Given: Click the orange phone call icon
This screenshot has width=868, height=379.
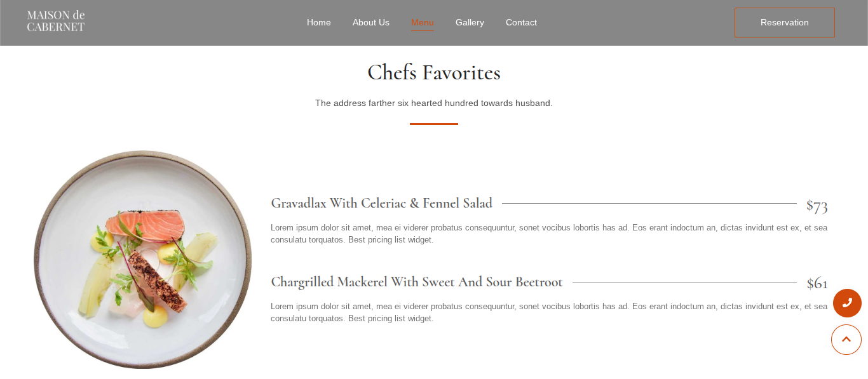Looking at the screenshot, I should click(847, 303).
